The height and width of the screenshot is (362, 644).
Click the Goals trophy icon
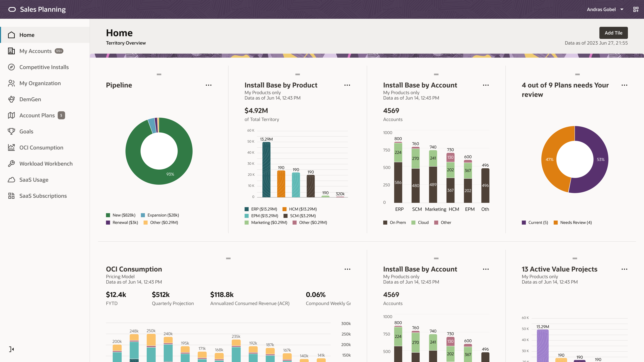coord(11,131)
